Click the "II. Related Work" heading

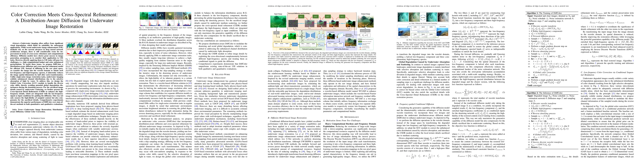click(x=221, y=74)
